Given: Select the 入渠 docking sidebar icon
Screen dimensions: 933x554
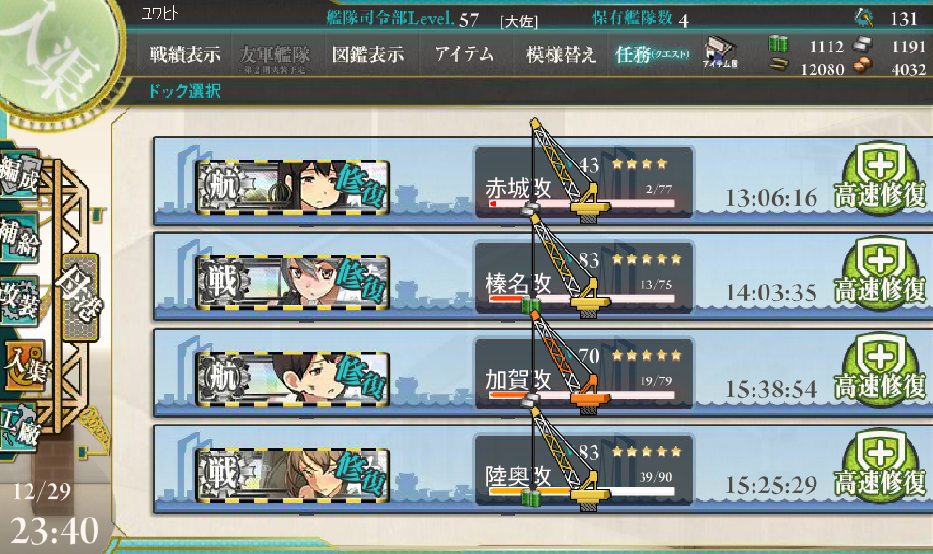Looking at the screenshot, I should click(24, 365).
